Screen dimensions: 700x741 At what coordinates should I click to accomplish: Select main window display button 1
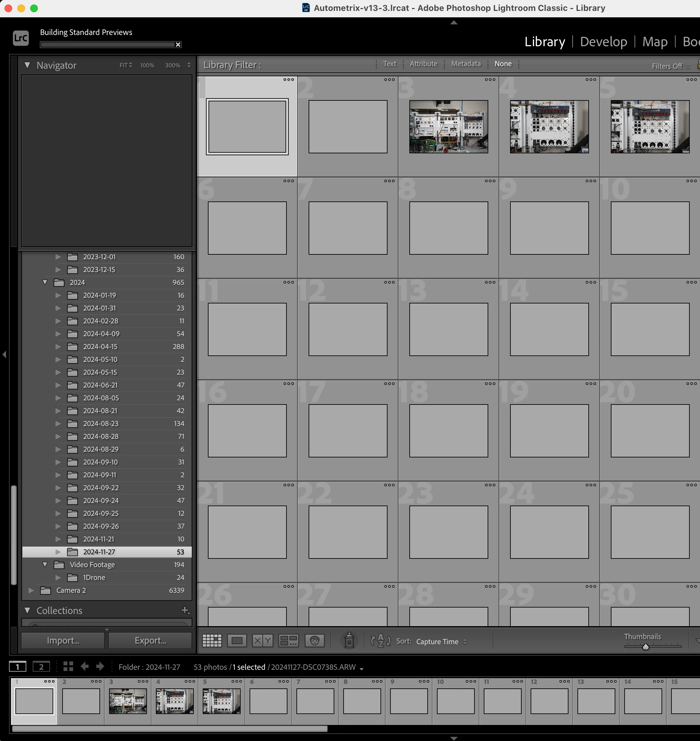(18, 667)
